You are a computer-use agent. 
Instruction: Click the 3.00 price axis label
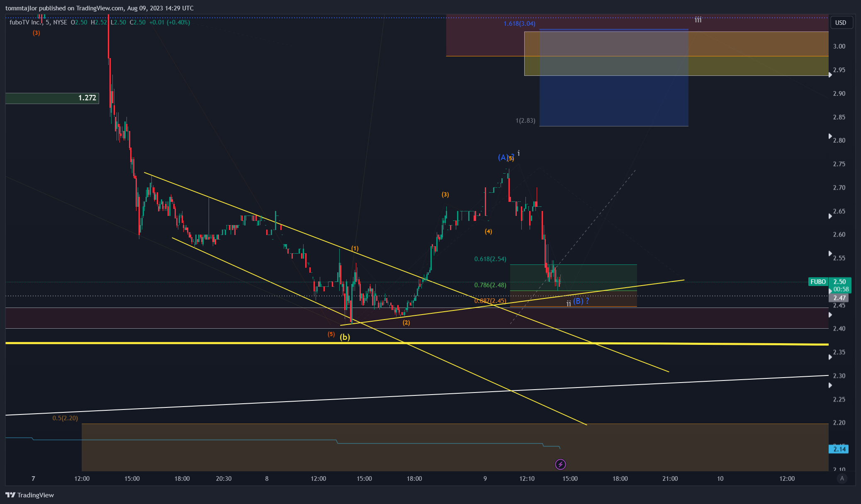click(839, 46)
